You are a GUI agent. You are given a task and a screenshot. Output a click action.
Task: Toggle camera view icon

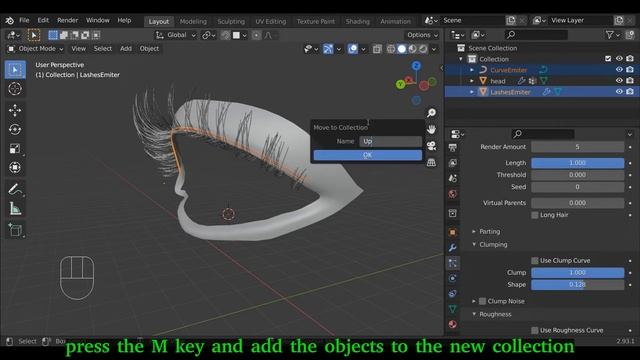(431, 146)
